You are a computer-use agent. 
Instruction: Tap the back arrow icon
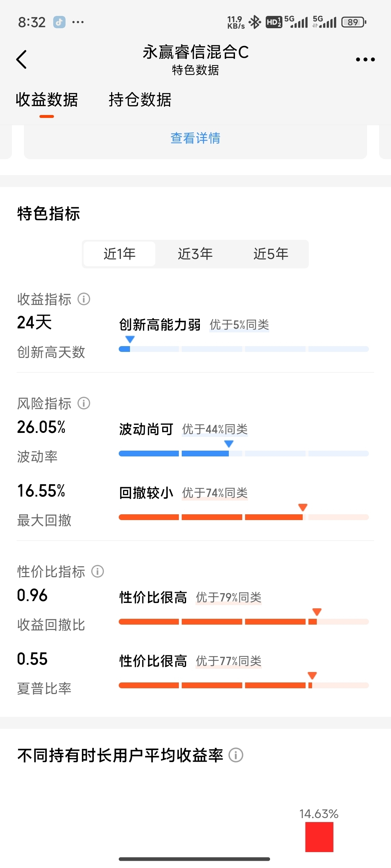(22, 59)
